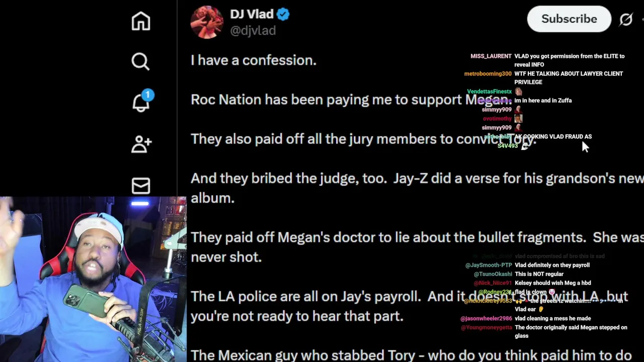The width and height of the screenshot is (644, 362).
Task: Click chat user @TsunoOkashi
Action: pos(493,274)
